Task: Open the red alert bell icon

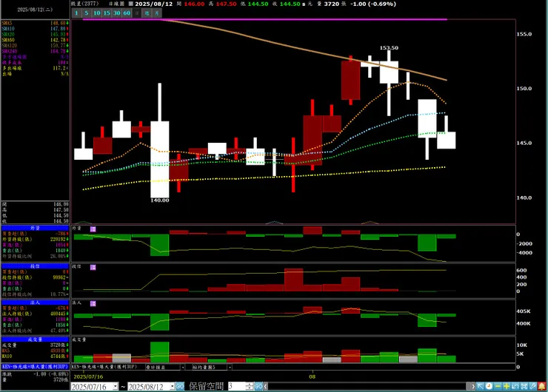Action: click(542, 386)
